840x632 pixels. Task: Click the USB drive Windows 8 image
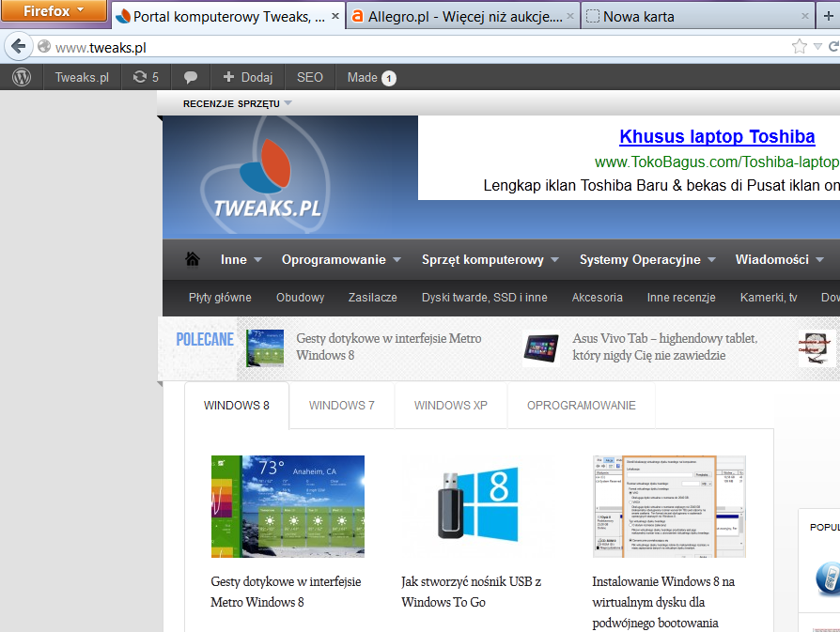[x=478, y=506]
